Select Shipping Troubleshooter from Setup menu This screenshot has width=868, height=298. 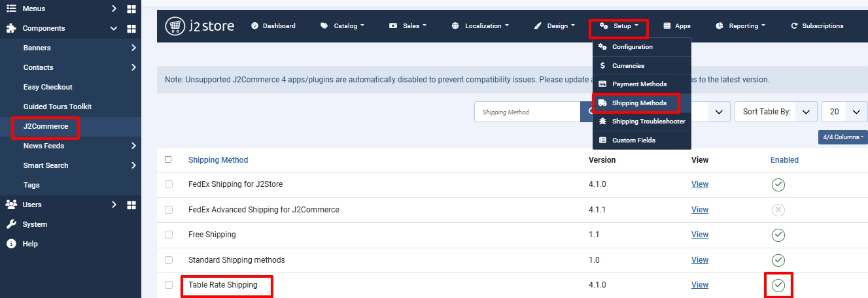point(642,122)
